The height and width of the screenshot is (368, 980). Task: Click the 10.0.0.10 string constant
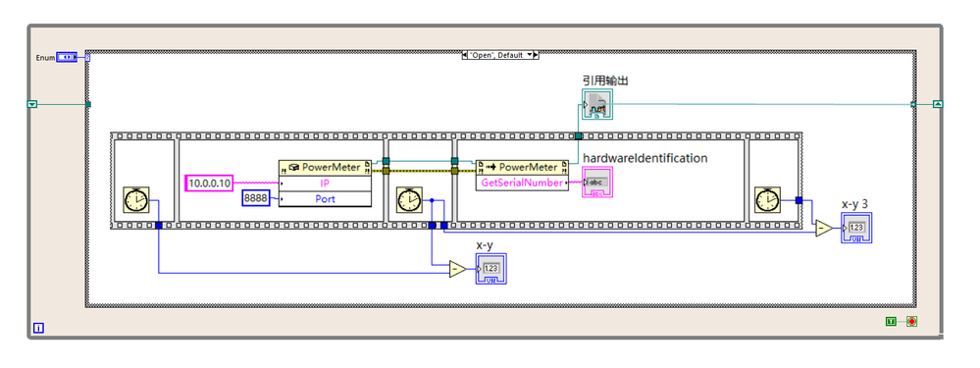[209, 184]
